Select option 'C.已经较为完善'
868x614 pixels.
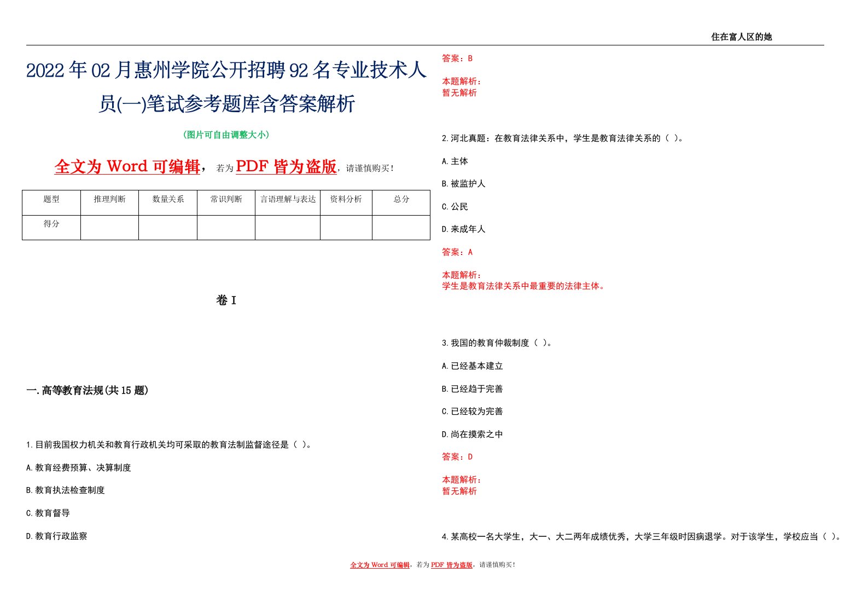tap(473, 412)
